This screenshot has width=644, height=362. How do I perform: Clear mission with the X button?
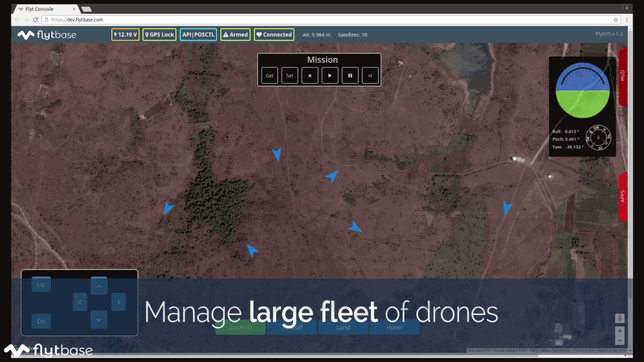tap(309, 76)
